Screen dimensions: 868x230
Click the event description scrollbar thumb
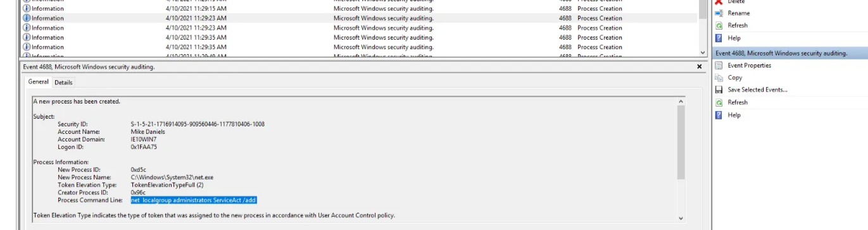[x=681, y=142]
